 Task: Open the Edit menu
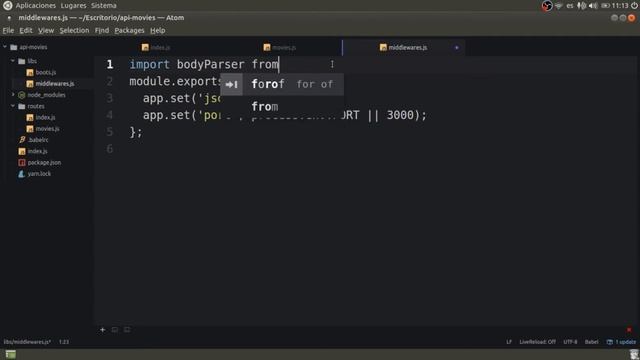pyautogui.click(x=26, y=31)
